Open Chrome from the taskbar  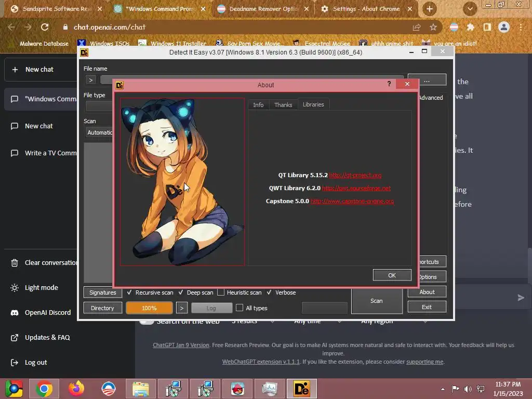[x=44, y=389]
